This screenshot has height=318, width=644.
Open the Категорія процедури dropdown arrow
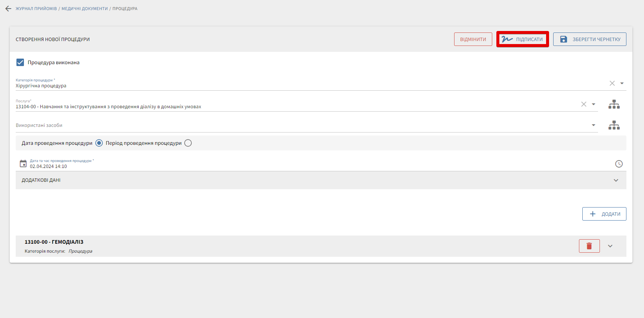(622, 83)
